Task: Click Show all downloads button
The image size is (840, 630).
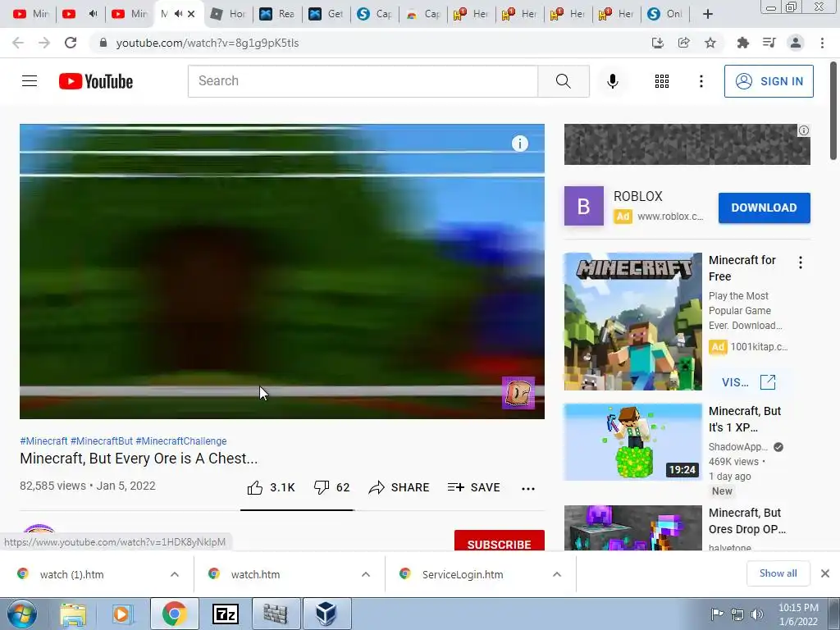Action: [778, 573]
